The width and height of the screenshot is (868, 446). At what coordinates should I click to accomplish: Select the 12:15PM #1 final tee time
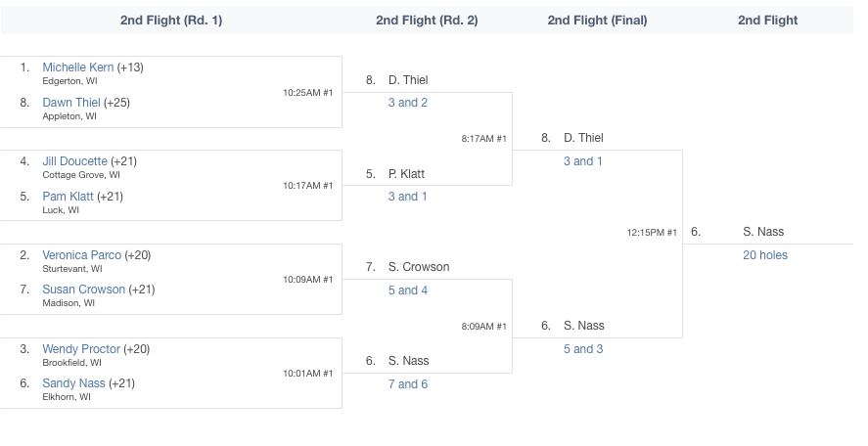pyautogui.click(x=652, y=233)
